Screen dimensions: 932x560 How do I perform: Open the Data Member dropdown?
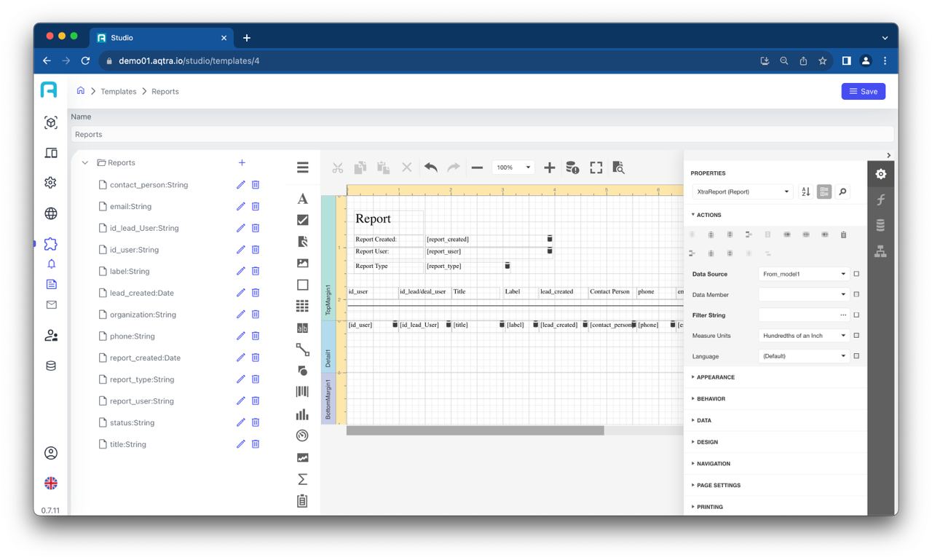(804, 295)
